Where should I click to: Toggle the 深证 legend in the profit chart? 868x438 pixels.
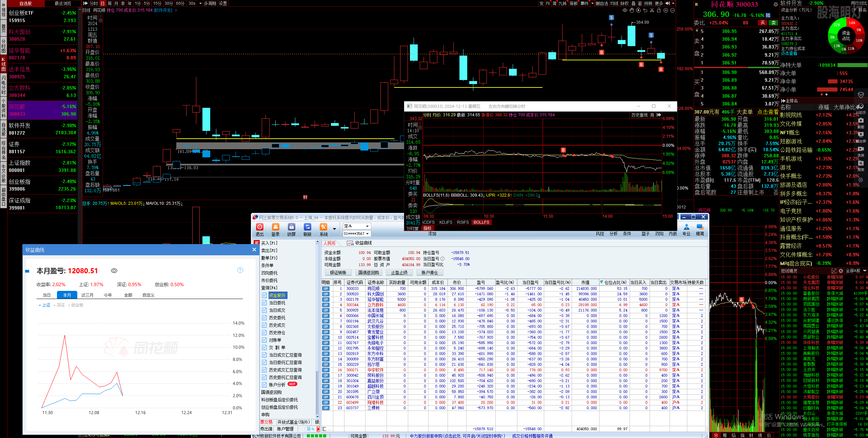59,305
